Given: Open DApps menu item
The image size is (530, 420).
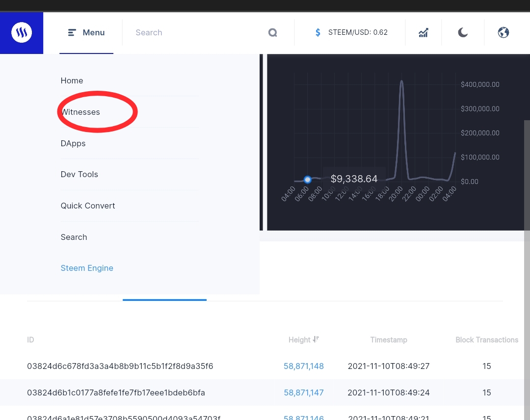Looking at the screenshot, I should (x=73, y=143).
